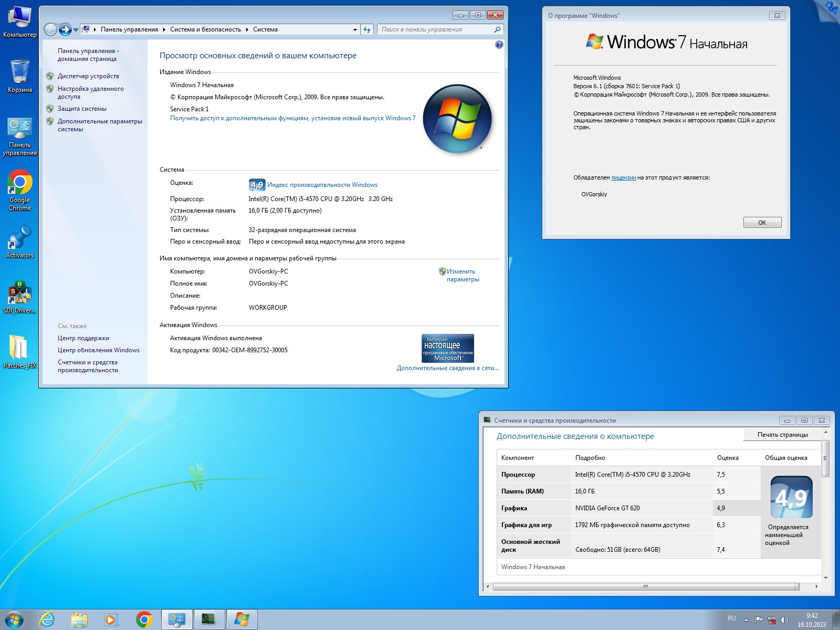
Task: Open Центр поддержки link
Action: [x=83, y=338]
